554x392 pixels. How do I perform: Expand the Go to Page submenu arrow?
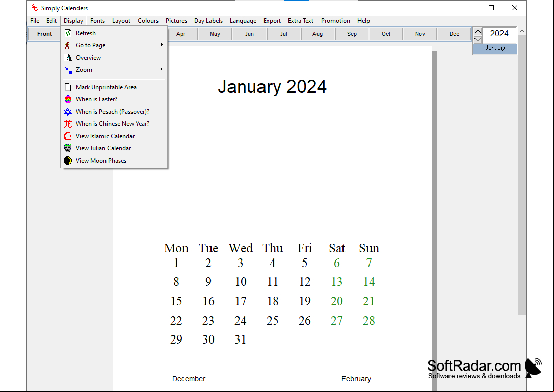click(162, 45)
